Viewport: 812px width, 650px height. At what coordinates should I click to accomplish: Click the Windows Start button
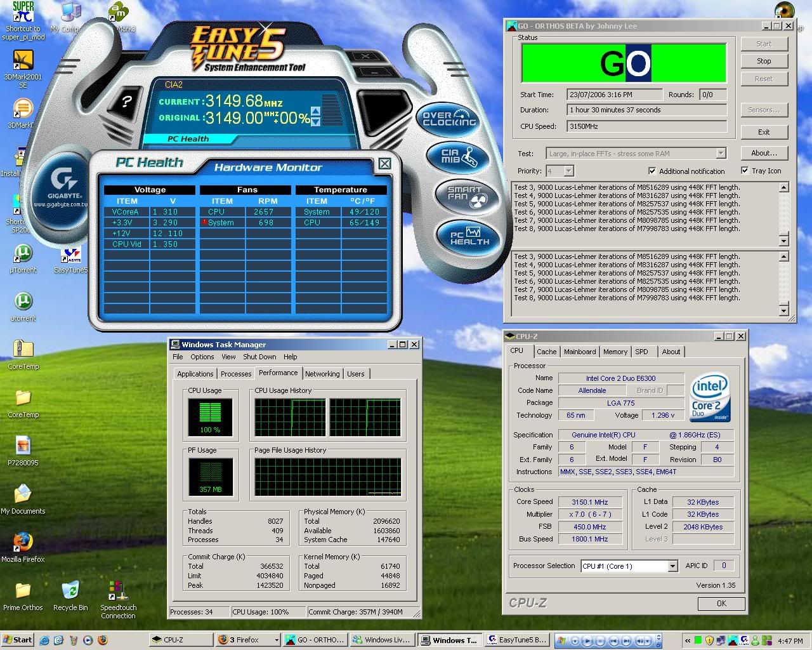[x=18, y=640]
